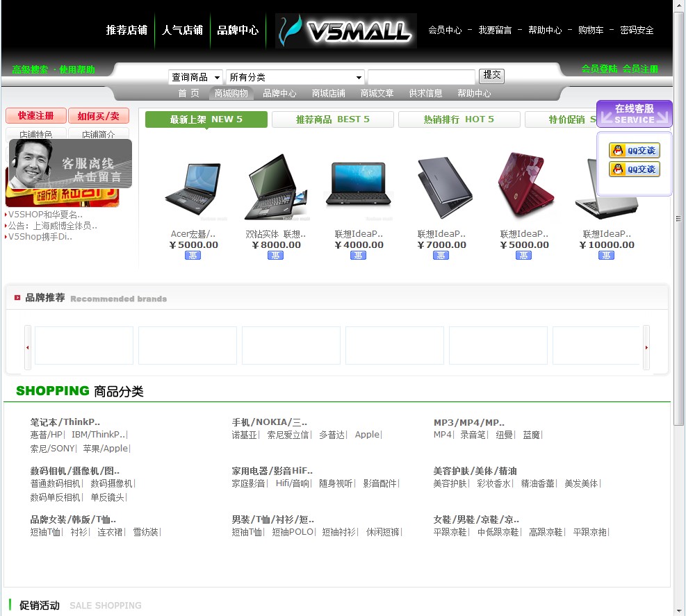This screenshot has width=686, height=616.
Task: Click the search text input field
Action: (421, 77)
